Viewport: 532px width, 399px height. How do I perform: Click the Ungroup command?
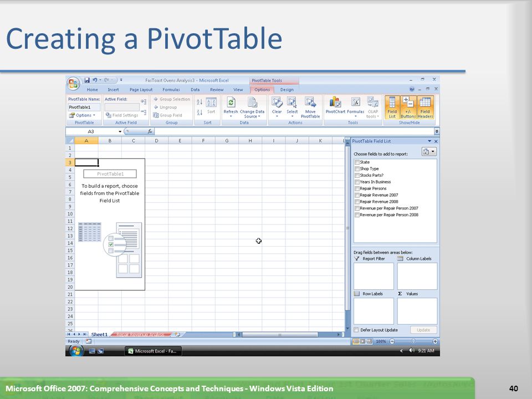point(165,107)
